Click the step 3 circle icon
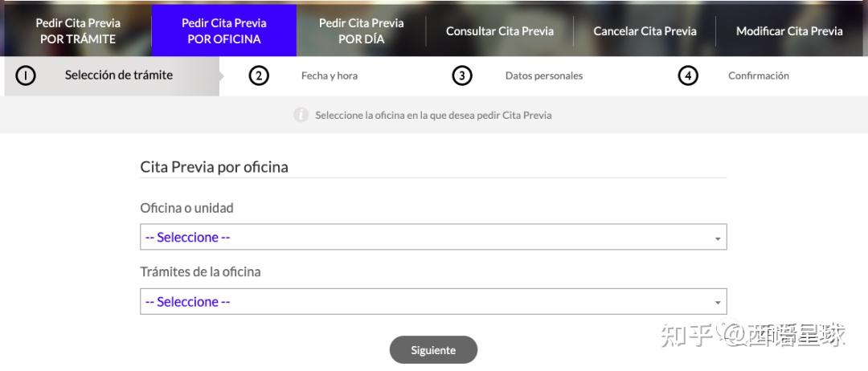Viewport: 868px width, 371px height. [462, 75]
